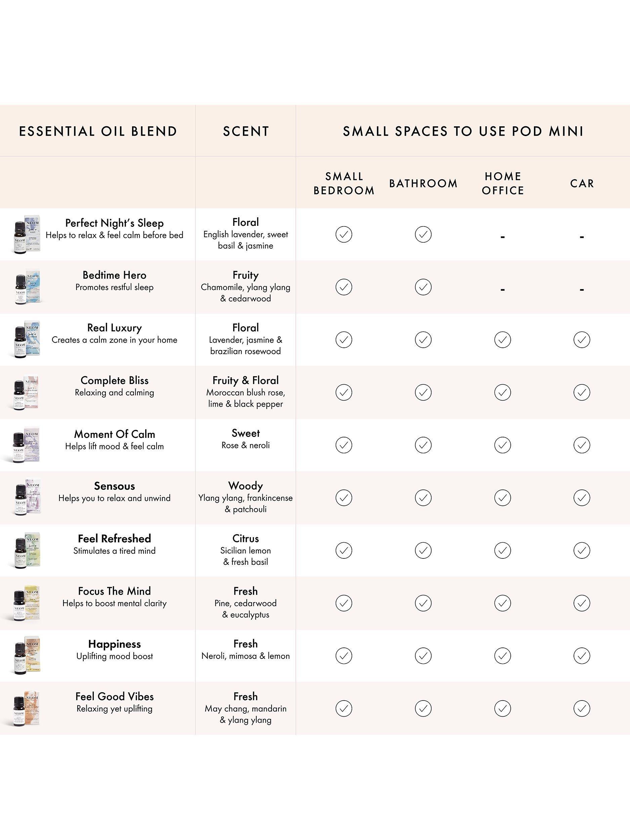Click the Small Bedroom column header
This screenshot has width=630, height=840.
[x=344, y=183]
